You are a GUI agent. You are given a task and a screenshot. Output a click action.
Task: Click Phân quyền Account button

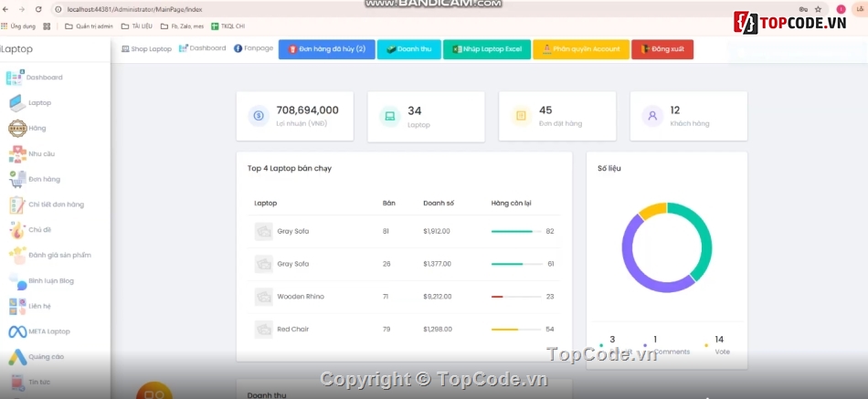click(x=581, y=49)
